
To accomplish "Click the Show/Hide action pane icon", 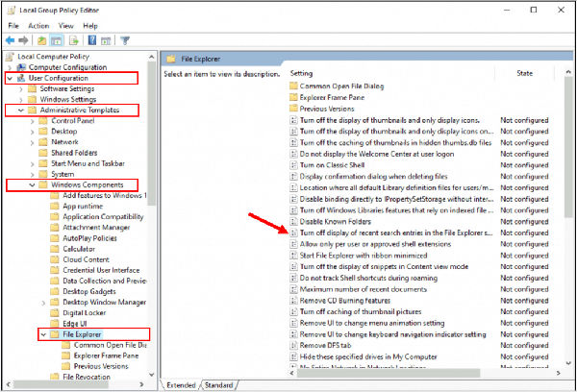I will [x=108, y=40].
